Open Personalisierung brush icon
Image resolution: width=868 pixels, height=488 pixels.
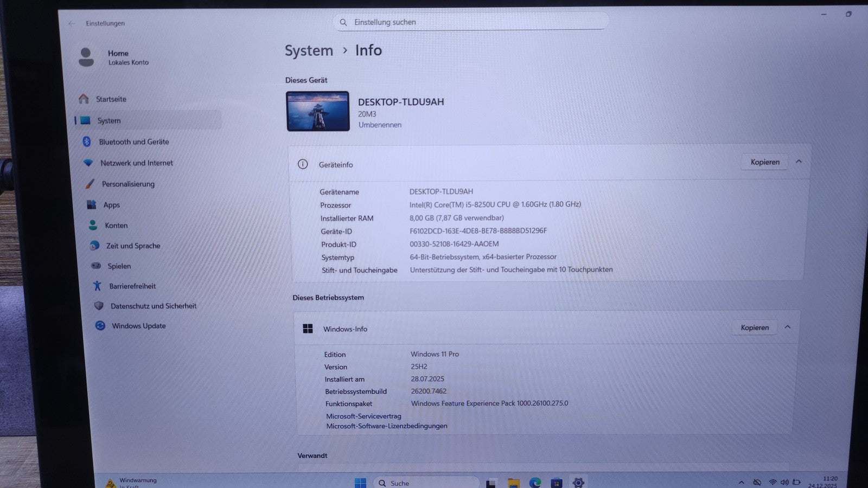[x=90, y=184]
